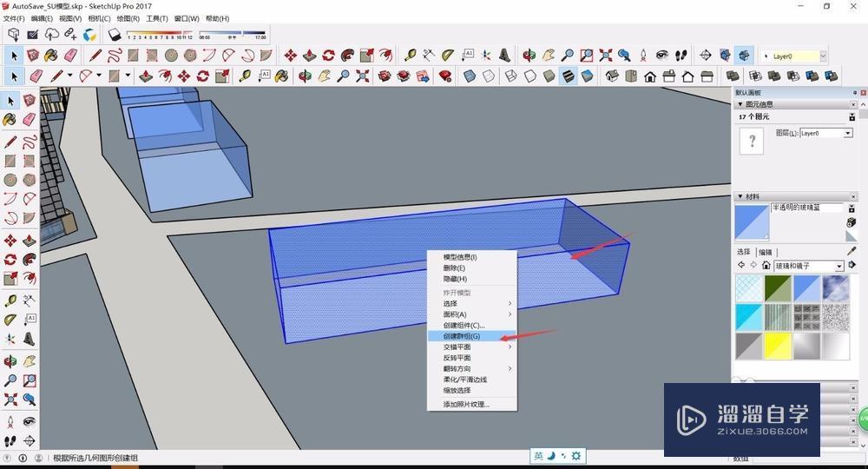This screenshot has height=469, width=868.
Task: Choose the Zoom Window tool in top toolbar
Action: click(586, 56)
